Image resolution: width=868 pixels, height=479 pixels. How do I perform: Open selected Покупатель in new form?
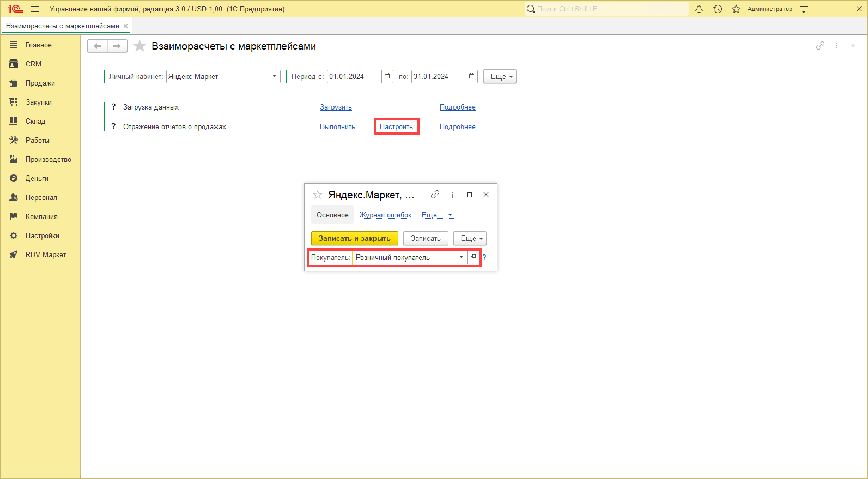pyautogui.click(x=473, y=257)
